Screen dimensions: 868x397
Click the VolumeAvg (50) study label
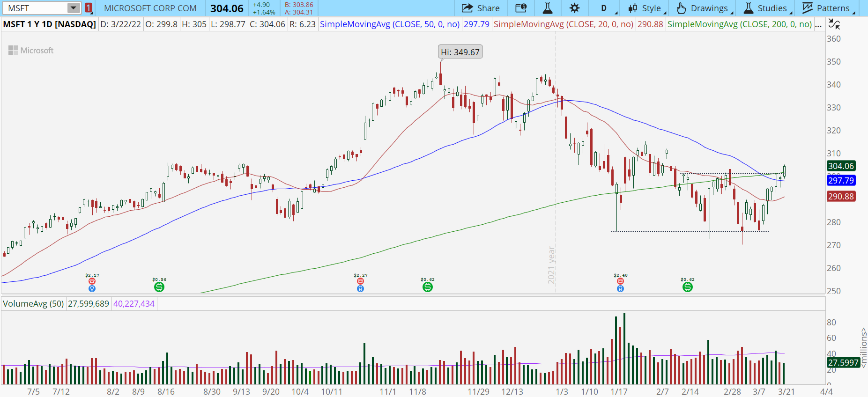[x=33, y=303]
